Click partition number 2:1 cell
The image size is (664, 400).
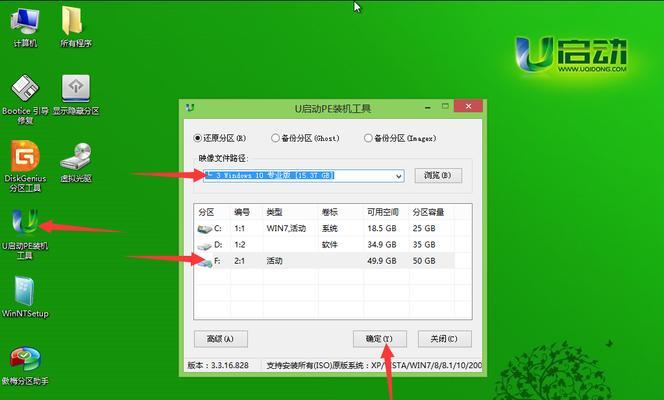point(240,261)
